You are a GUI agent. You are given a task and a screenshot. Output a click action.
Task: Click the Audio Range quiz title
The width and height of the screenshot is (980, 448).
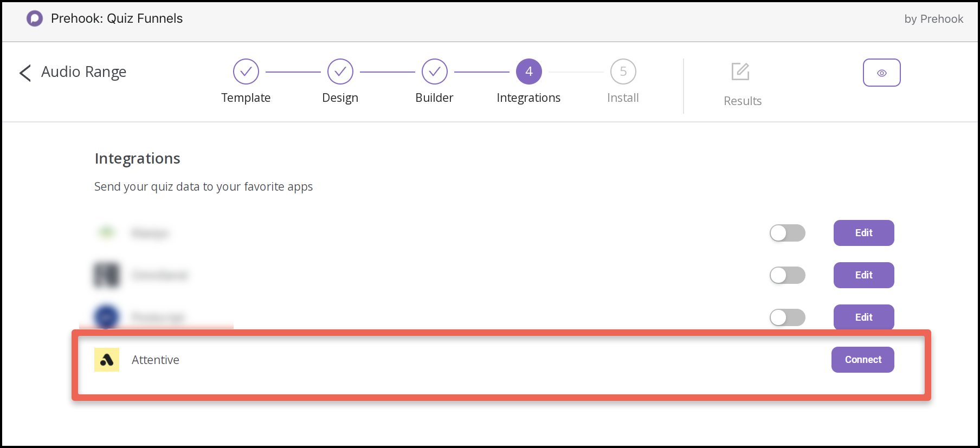click(x=84, y=72)
